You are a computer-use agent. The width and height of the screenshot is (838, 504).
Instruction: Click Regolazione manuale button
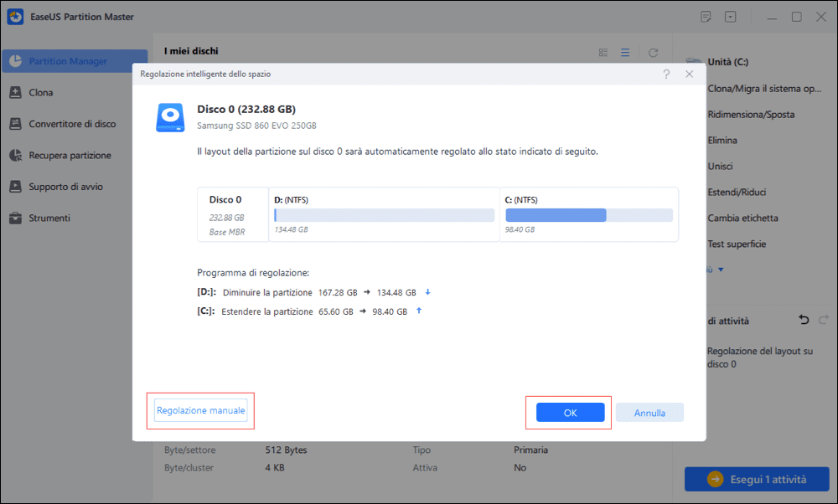(201, 410)
